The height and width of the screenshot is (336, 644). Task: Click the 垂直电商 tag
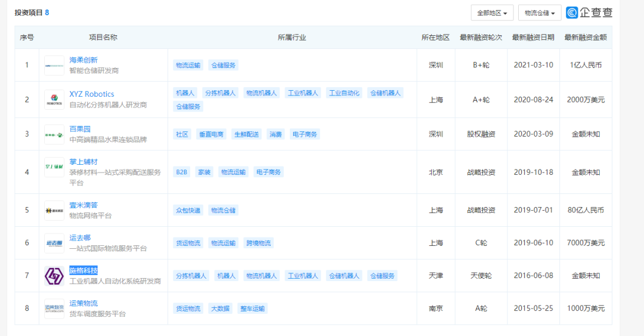(x=211, y=134)
